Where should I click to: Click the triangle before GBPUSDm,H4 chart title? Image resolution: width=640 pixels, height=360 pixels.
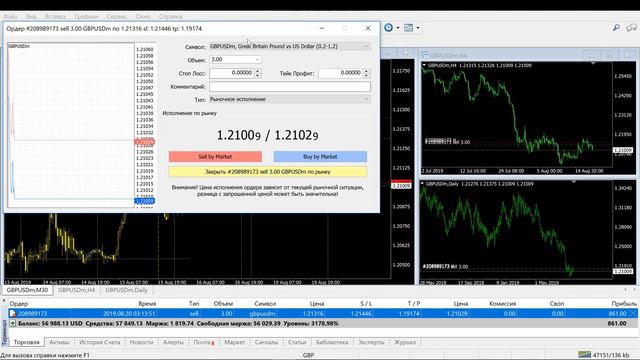[x=424, y=65]
